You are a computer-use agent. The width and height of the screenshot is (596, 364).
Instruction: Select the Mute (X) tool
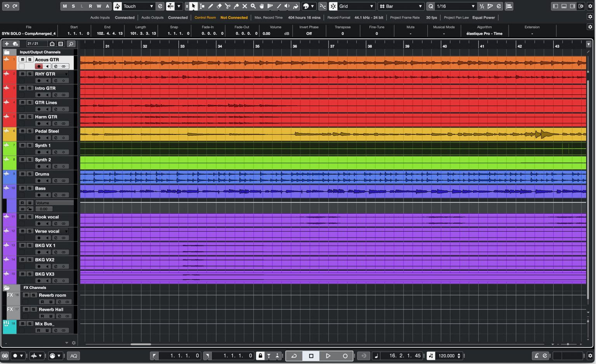245,7
